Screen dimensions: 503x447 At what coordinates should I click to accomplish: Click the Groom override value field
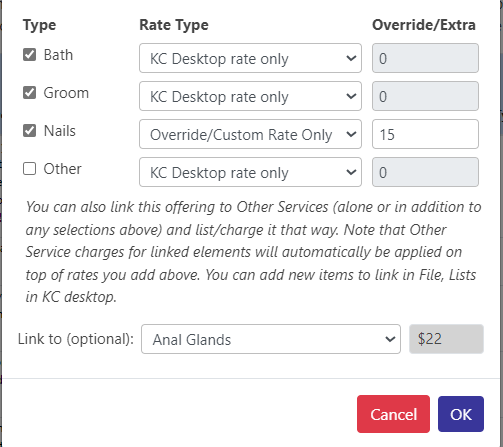point(425,96)
